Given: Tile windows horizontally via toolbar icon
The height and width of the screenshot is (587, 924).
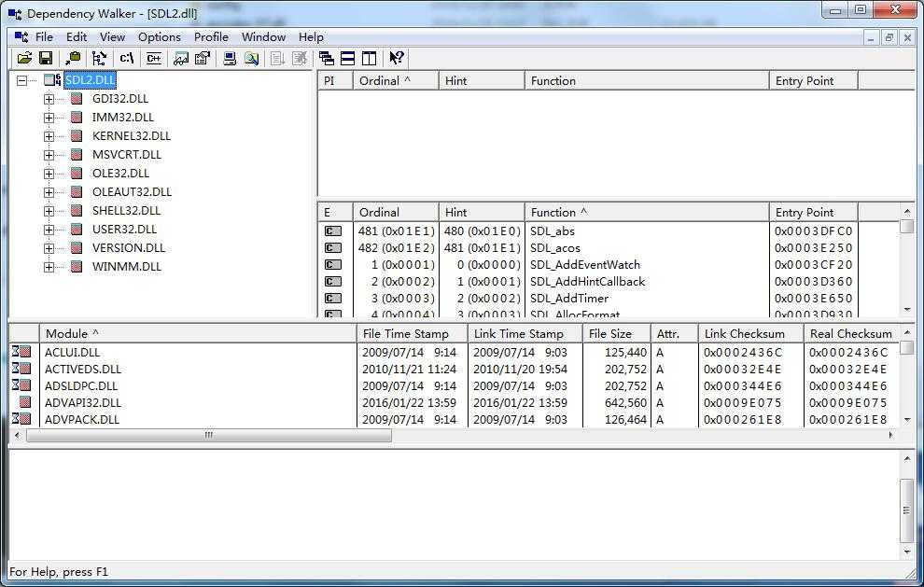Looking at the screenshot, I should [348, 58].
